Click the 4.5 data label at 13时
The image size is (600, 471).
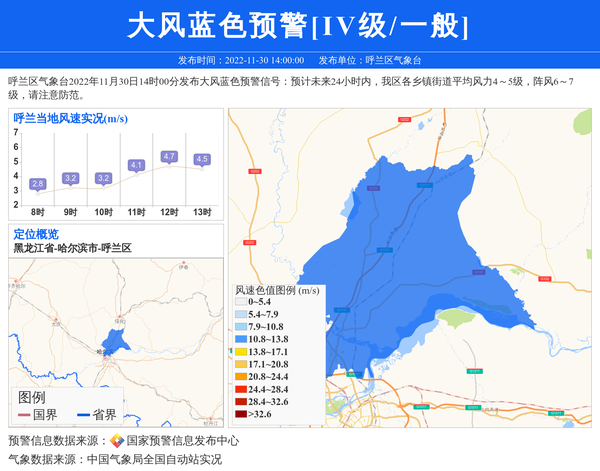(202, 160)
